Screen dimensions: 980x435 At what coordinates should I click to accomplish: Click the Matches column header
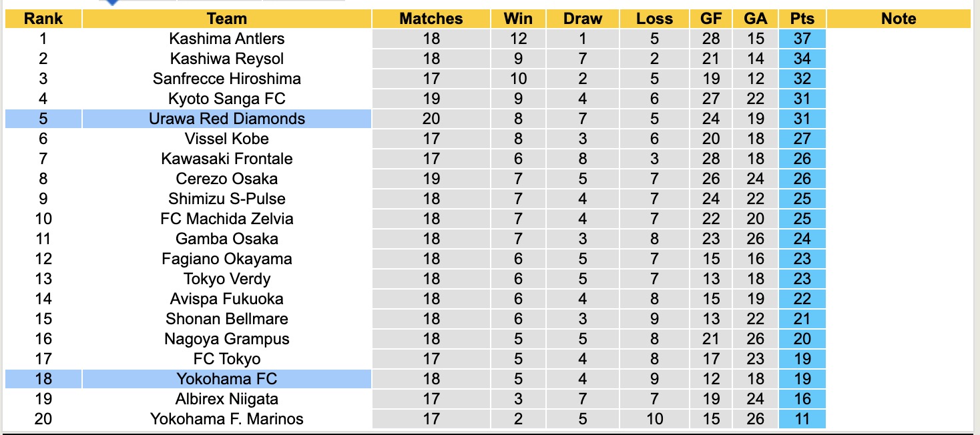431,19
